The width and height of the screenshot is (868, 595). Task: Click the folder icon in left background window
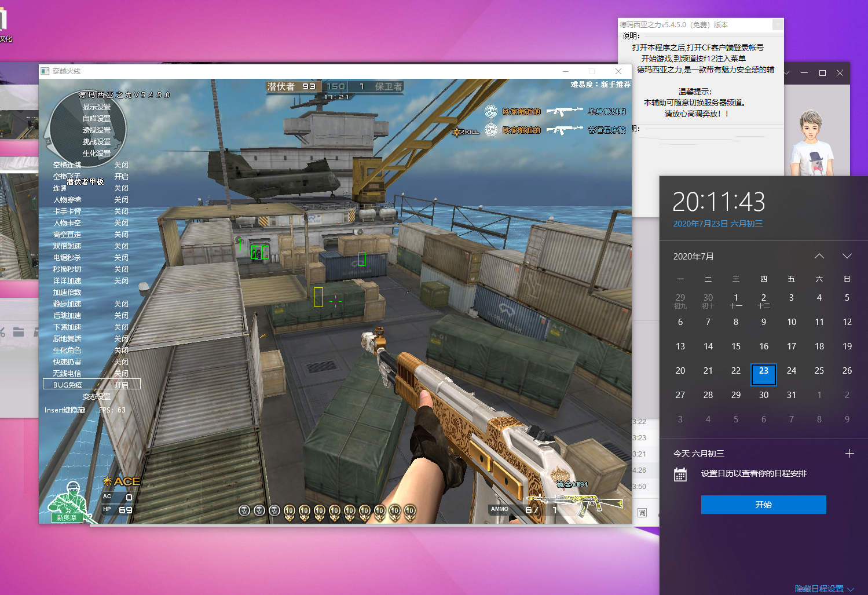click(x=19, y=332)
